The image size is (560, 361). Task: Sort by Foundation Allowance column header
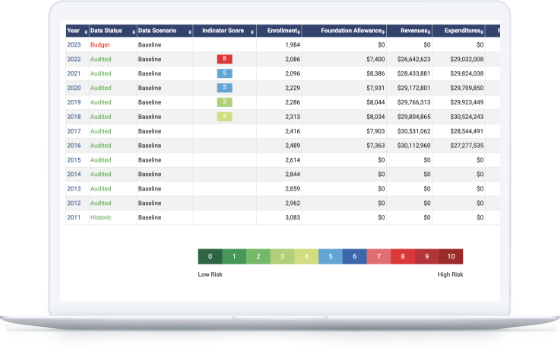(x=352, y=31)
